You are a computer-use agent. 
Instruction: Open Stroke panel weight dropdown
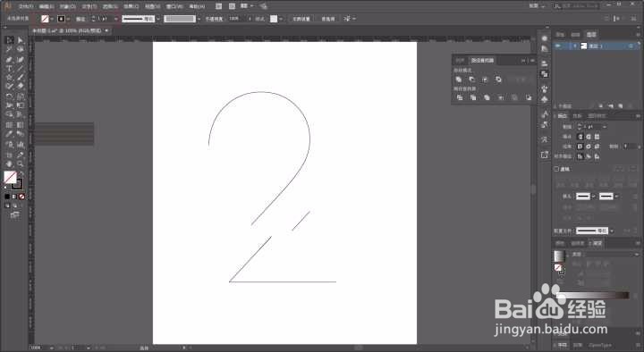click(604, 126)
